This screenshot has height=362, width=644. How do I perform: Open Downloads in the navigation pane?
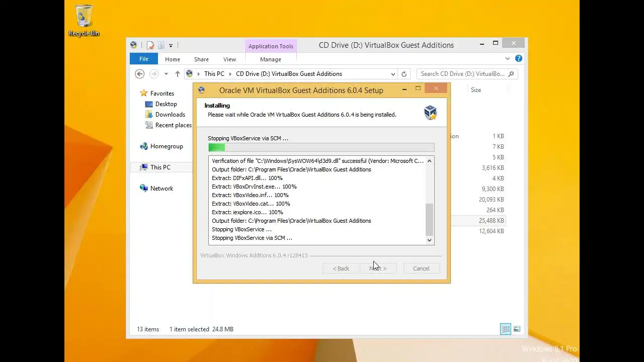click(x=170, y=115)
